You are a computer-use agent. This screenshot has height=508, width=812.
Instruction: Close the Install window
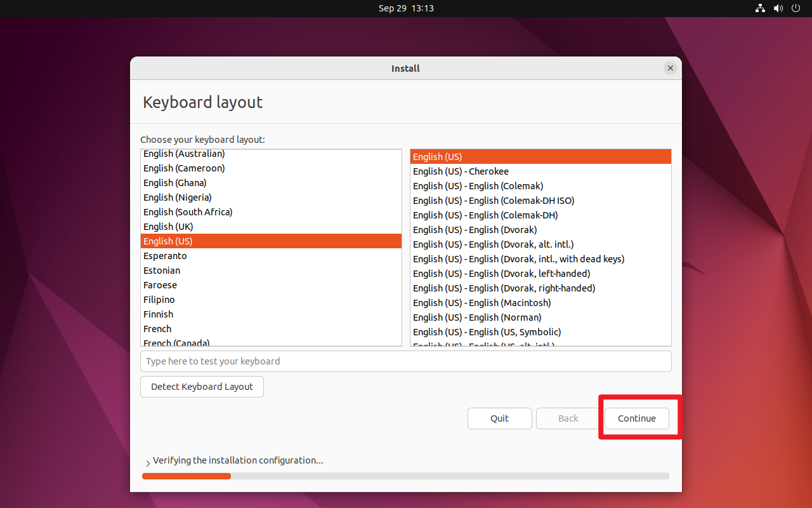670,68
